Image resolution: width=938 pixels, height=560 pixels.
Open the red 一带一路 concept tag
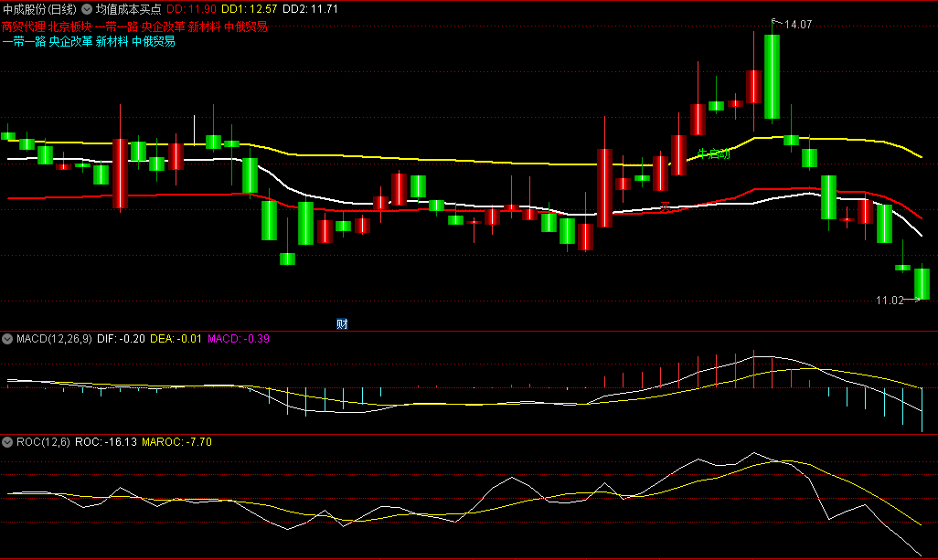117,26
